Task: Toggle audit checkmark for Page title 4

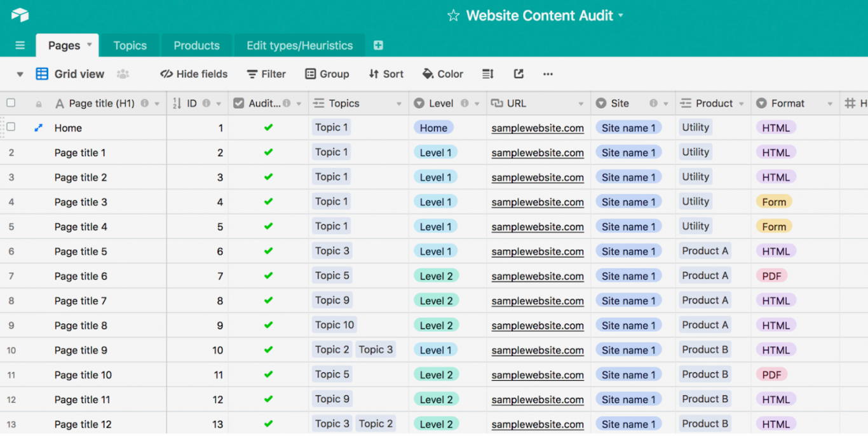Action: [x=268, y=226]
